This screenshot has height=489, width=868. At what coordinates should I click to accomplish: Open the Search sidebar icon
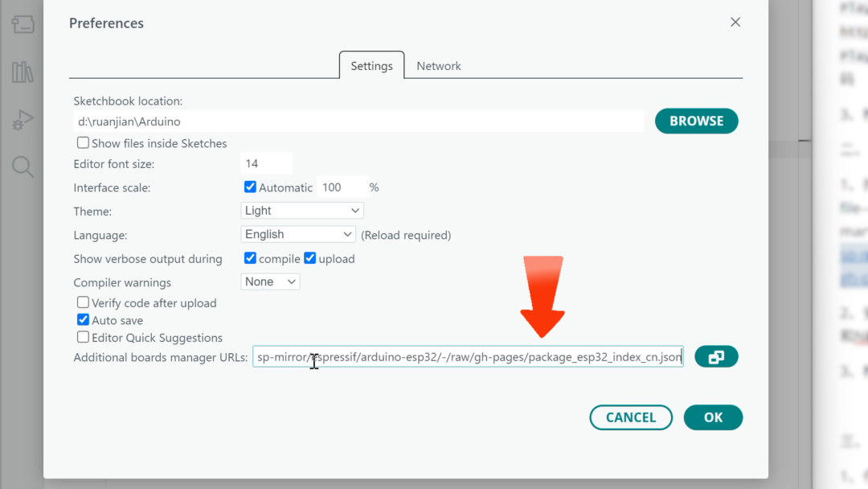[23, 166]
